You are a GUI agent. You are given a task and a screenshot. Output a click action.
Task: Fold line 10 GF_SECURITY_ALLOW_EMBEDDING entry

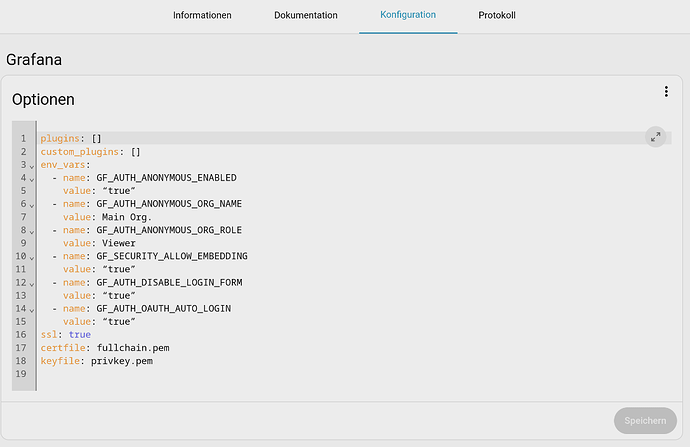(32, 258)
